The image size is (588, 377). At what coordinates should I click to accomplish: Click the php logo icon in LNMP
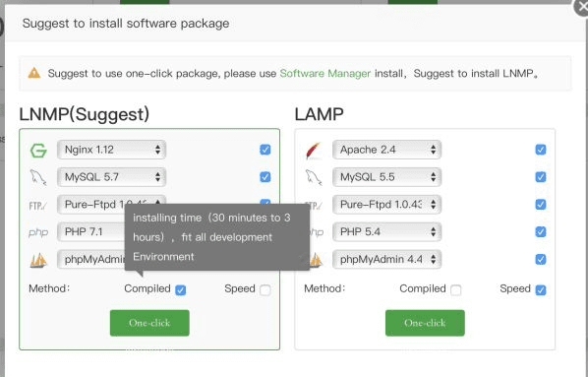click(x=38, y=232)
